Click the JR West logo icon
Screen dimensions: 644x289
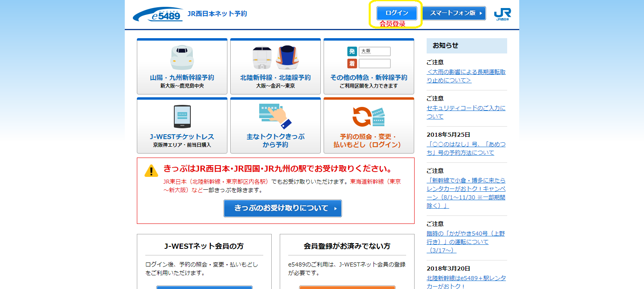pos(502,14)
